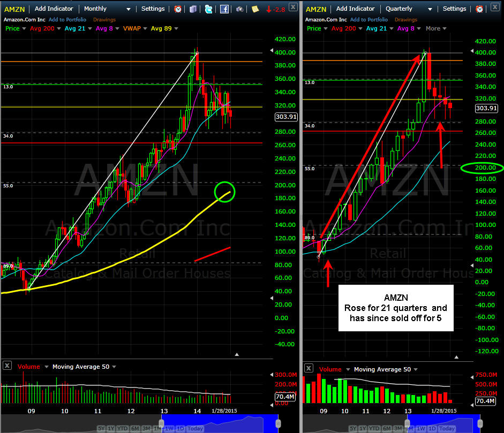Expand Avg 8 options in the Quarterly chart
This screenshot has height=433, width=504.
418,28
